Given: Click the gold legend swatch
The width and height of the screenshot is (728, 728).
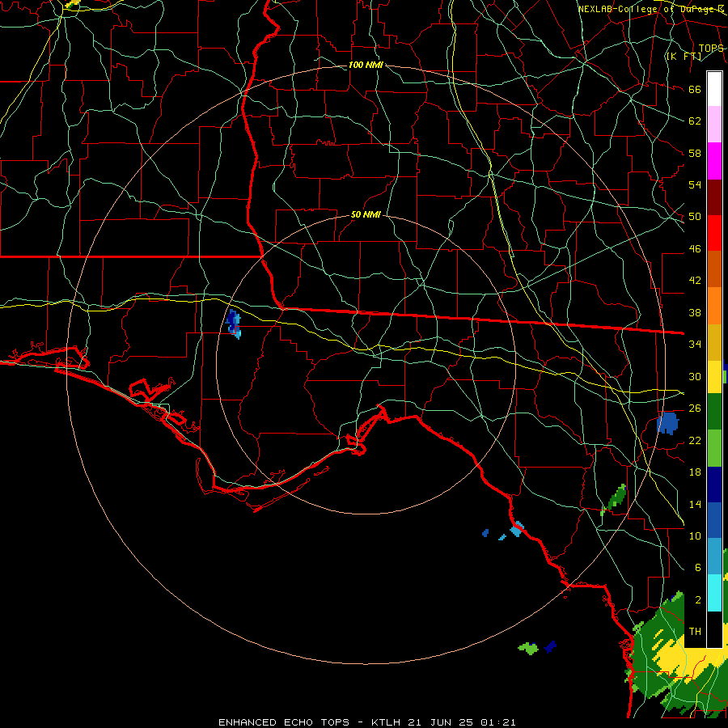Looking at the screenshot, I should [x=714, y=342].
